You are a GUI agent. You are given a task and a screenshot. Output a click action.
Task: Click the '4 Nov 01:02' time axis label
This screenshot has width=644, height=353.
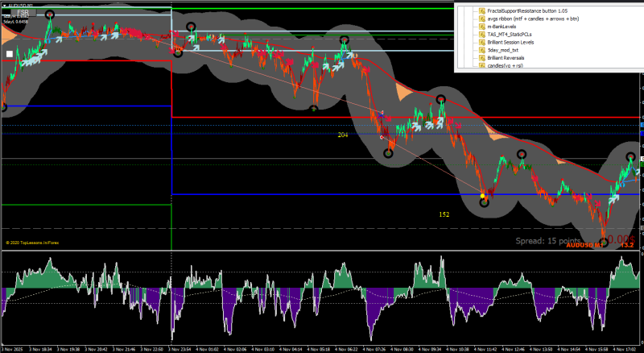point(207,349)
